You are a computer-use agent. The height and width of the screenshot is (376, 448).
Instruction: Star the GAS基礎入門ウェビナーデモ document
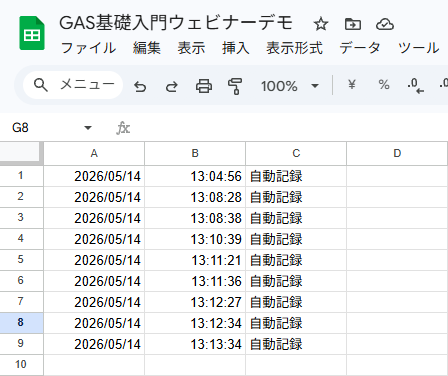321,24
